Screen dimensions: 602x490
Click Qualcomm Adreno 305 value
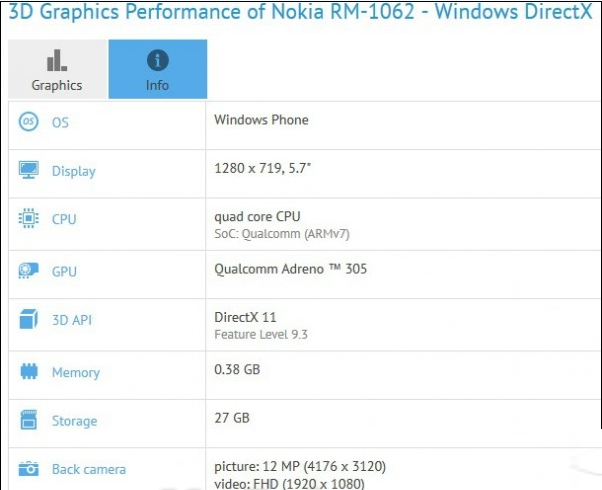pyautogui.click(x=291, y=269)
